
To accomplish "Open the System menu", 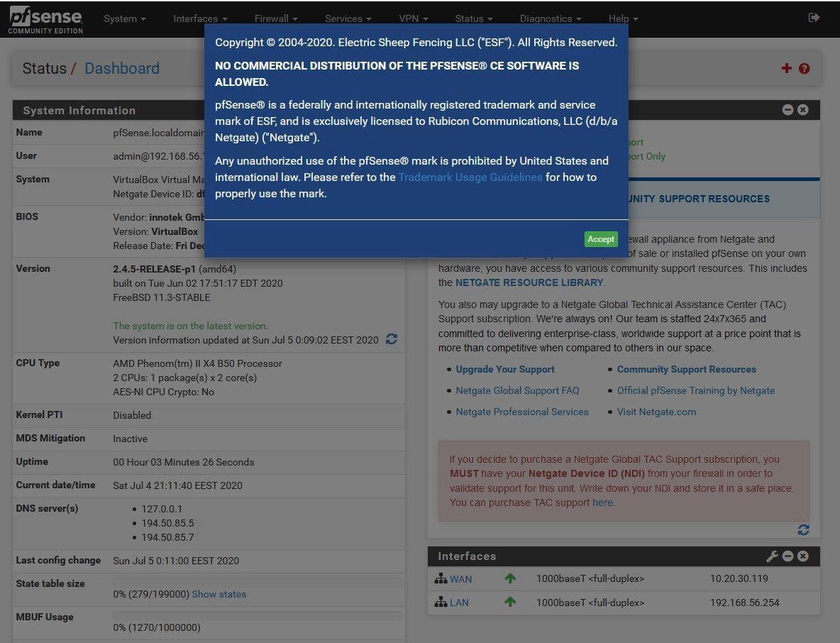I will [124, 18].
